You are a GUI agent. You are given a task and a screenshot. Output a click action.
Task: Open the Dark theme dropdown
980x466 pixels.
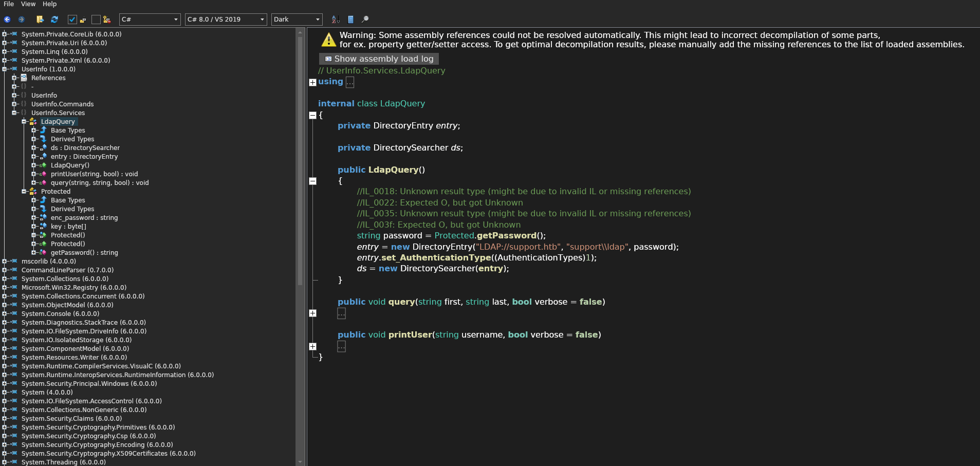(297, 20)
